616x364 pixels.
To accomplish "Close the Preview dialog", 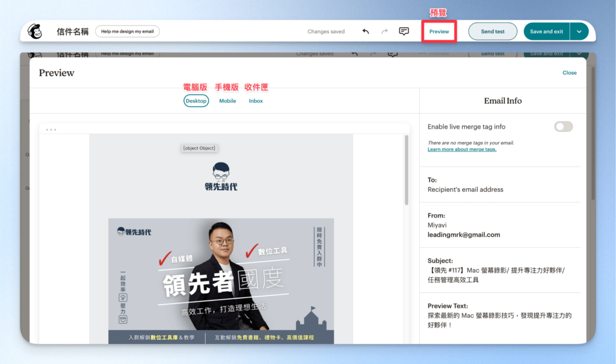I will pos(569,73).
